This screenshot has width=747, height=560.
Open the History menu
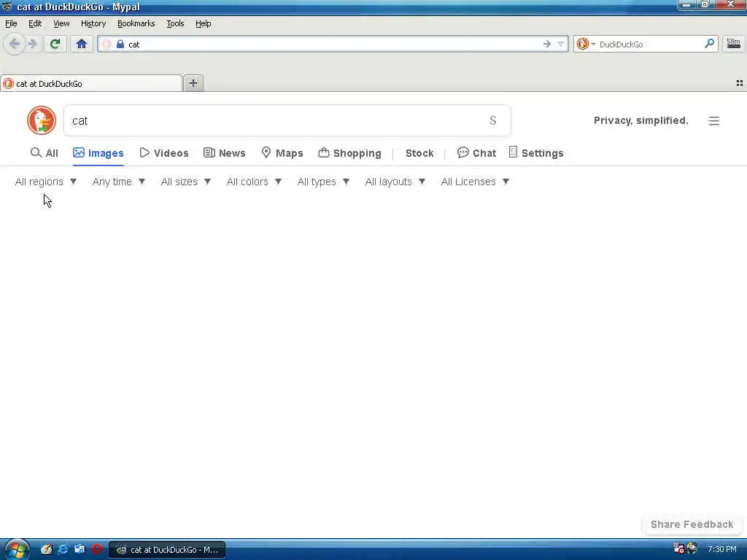click(93, 23)
